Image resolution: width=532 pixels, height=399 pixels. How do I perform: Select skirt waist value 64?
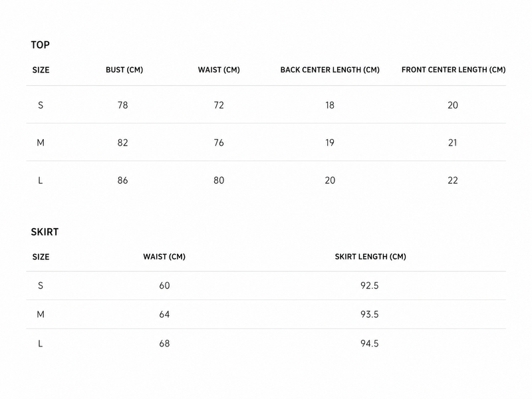tap(164, 315)
